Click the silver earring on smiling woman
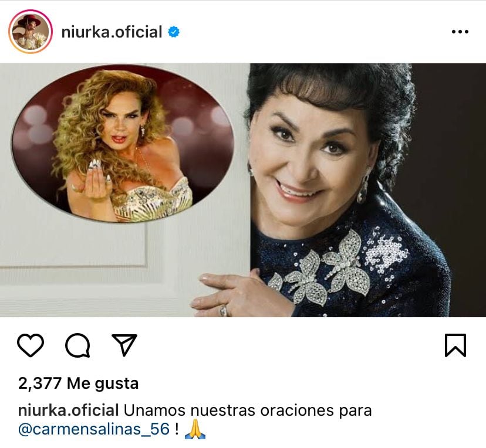 tap(363, 187)
